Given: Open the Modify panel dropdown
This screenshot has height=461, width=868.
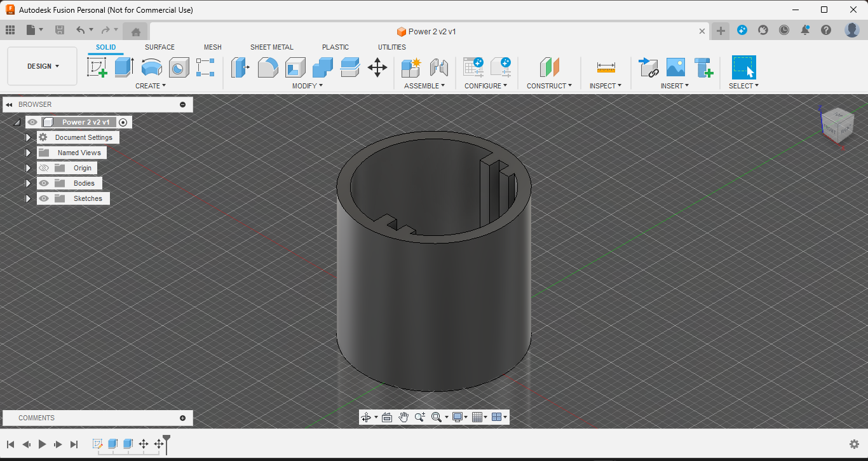Looking at the screenshot, I should point(308,86).
